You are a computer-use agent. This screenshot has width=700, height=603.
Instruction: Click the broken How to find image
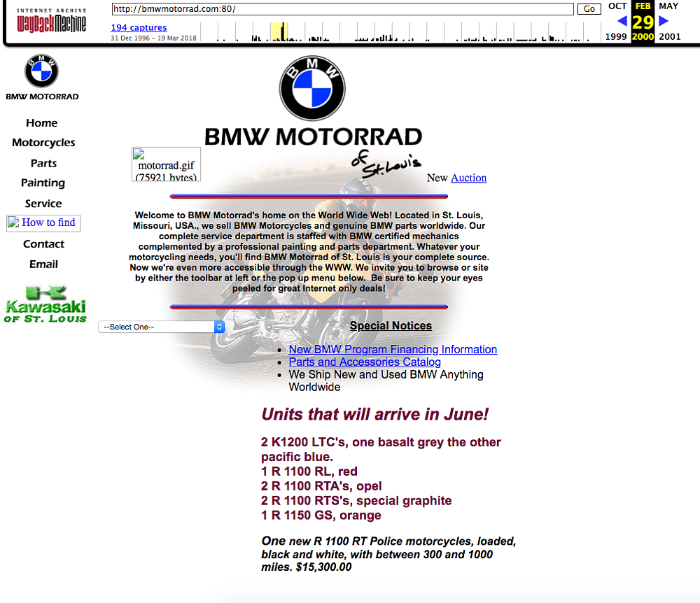43,223
